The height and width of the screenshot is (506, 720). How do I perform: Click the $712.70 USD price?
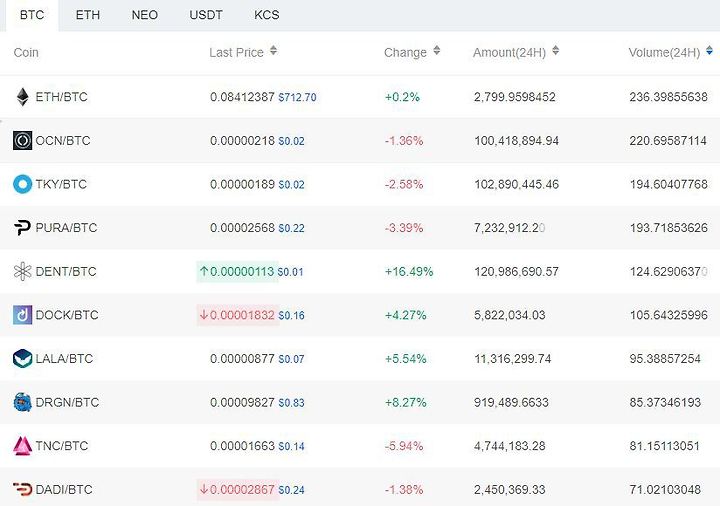[x=298, y=97]
